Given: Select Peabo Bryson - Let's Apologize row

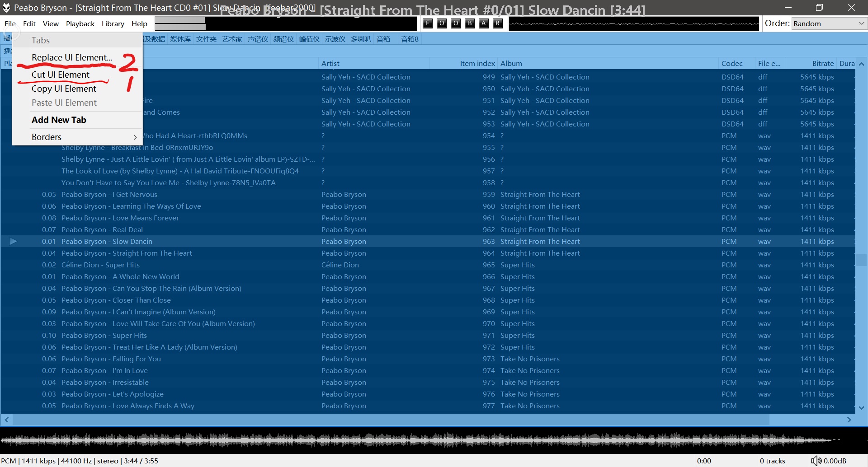Looking at the screenshot, I should coord(428,394).
